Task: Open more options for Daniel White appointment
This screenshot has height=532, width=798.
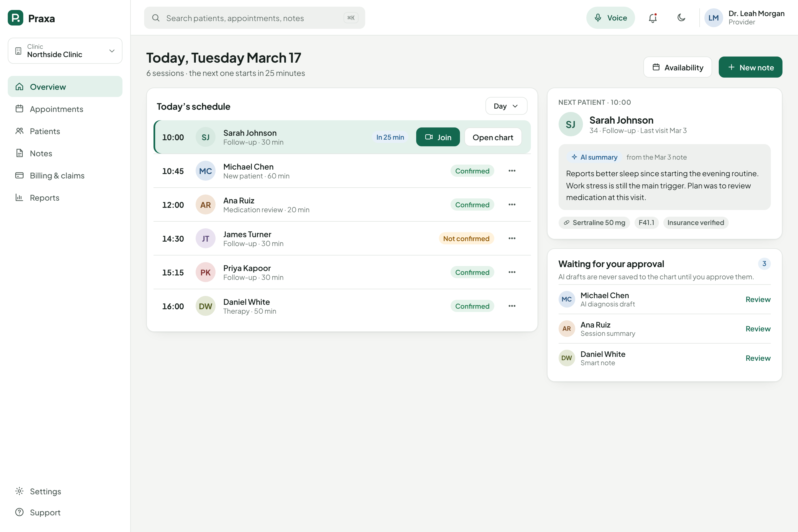Action: (512, 306)
